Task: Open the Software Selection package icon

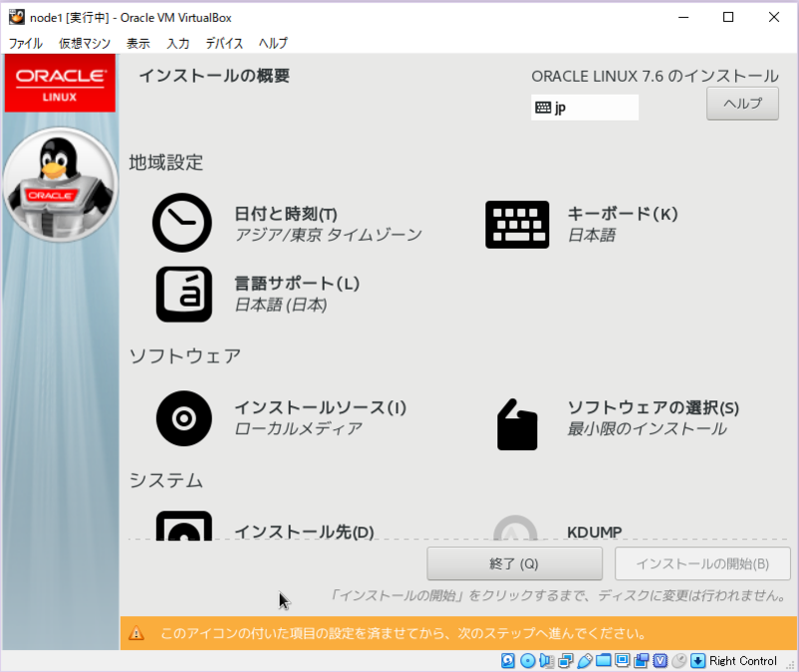Action: 517,424
